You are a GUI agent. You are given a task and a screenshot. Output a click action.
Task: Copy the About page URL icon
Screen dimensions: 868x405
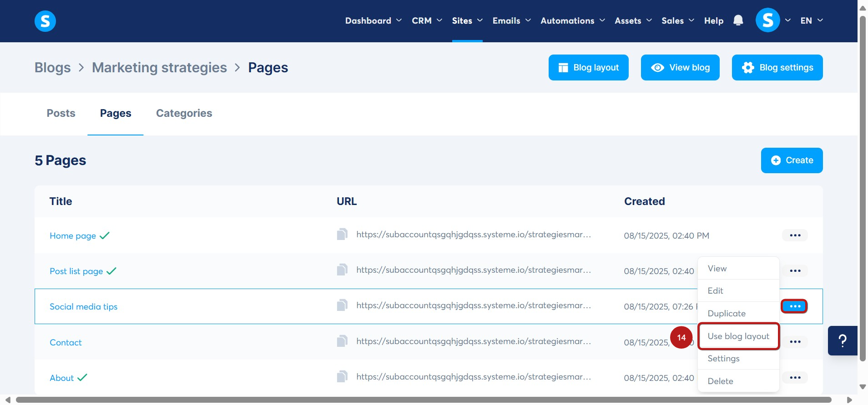coord(342,376)
